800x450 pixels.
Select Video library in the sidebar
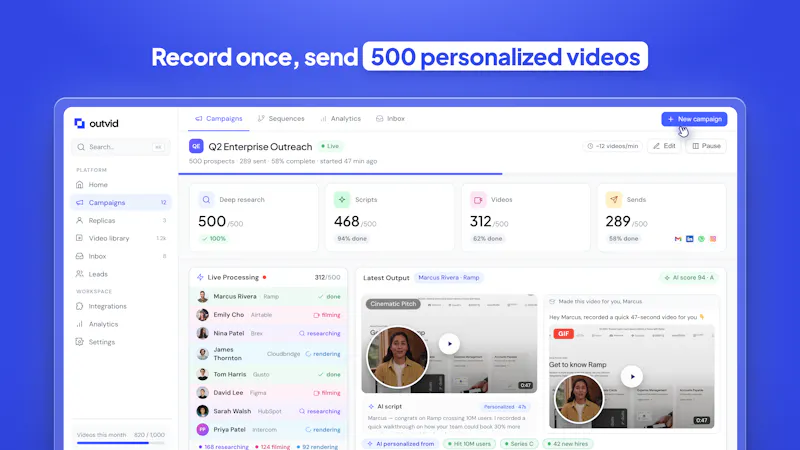[120, 238]
